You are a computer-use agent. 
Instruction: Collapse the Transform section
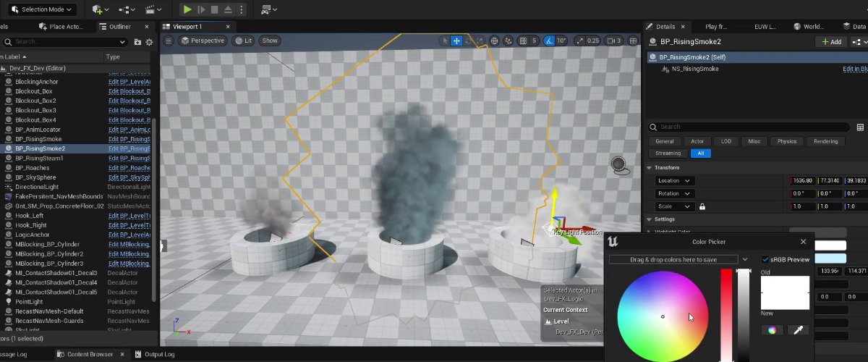[x=650, y=168]
